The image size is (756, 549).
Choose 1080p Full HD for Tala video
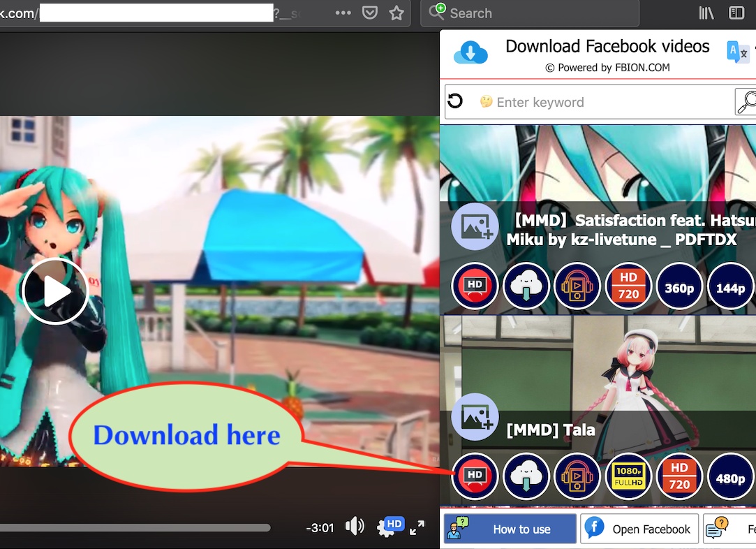click(x=628, y=476)
